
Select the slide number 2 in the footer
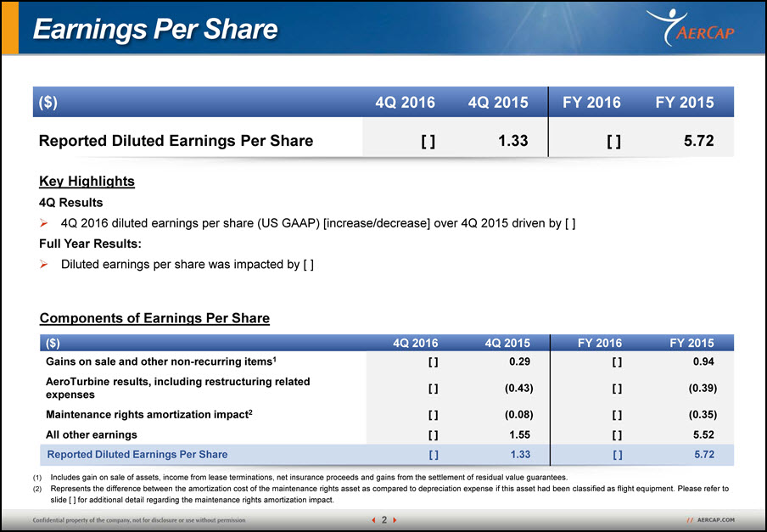384,520
